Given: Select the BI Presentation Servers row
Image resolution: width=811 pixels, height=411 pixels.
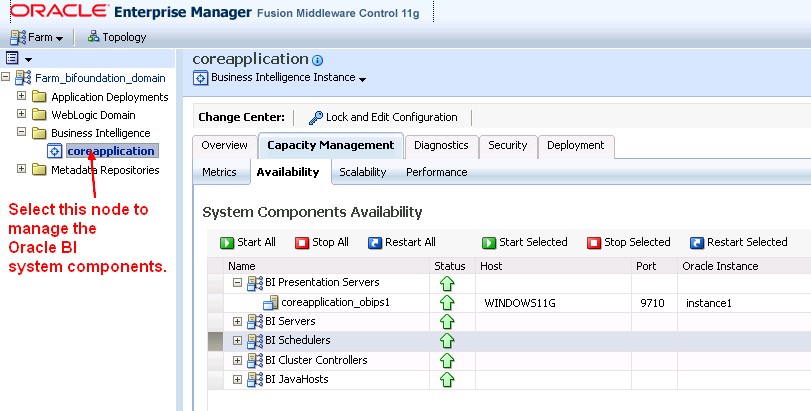Looking at the screenshot, I should click(x=322, y=282).
